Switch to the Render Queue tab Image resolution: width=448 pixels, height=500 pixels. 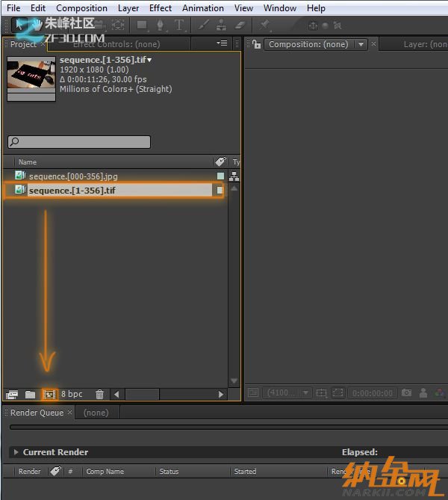37,413
